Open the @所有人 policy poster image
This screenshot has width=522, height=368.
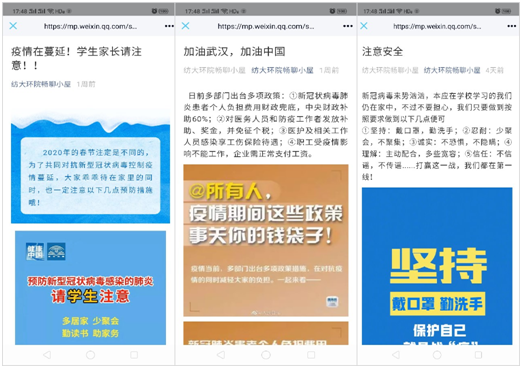[266, 240]
